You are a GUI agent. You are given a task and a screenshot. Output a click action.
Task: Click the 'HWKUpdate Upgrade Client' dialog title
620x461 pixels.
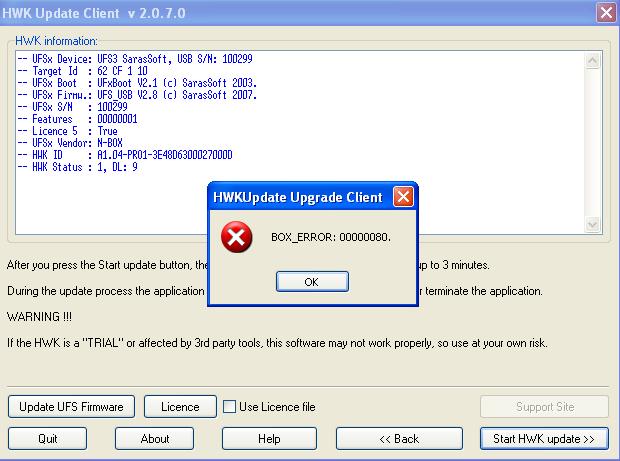[x=298, y=197]
